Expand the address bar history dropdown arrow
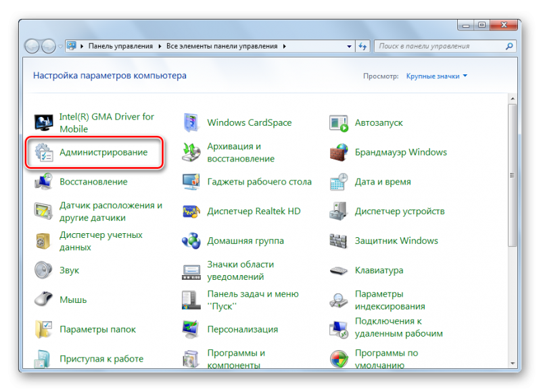 point(349,46)
